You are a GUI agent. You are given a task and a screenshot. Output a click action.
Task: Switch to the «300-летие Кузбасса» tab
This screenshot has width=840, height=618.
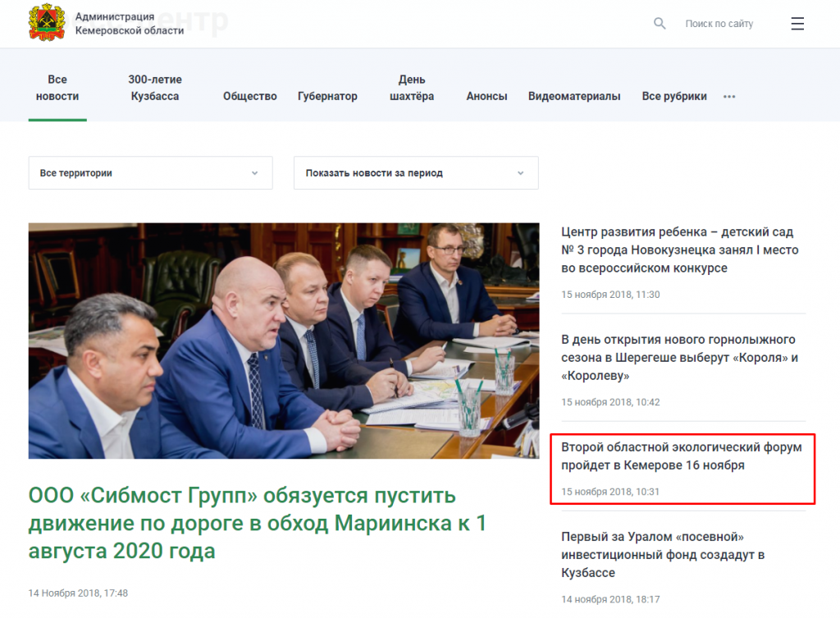tap(155, 88)
